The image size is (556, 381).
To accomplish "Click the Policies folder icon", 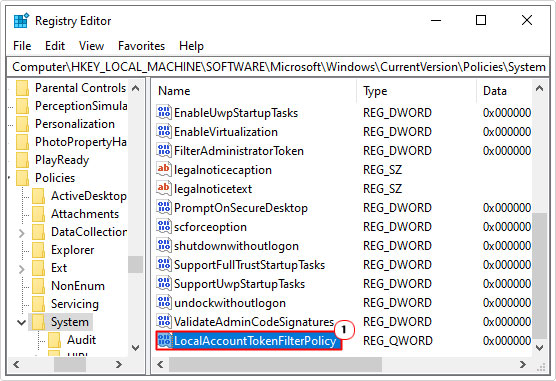I will coord(22,178).
